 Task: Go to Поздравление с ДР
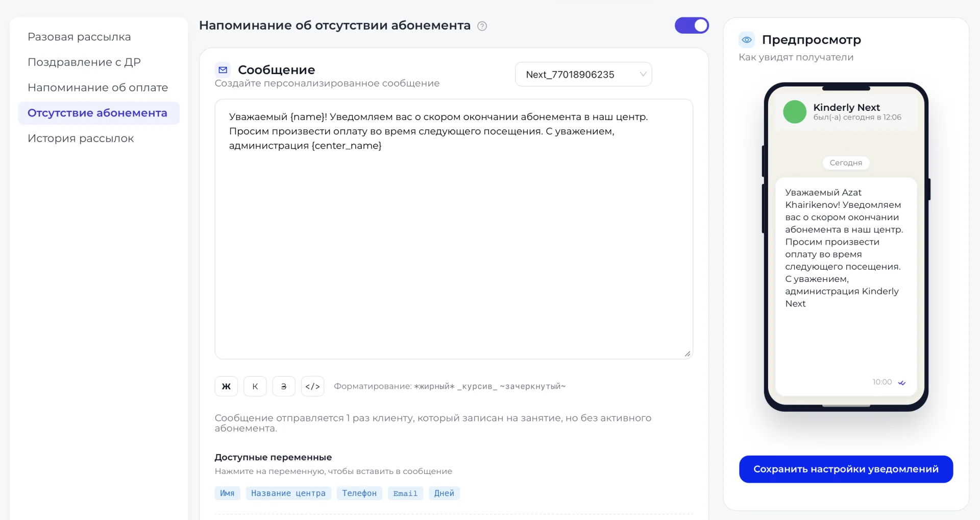84,62
